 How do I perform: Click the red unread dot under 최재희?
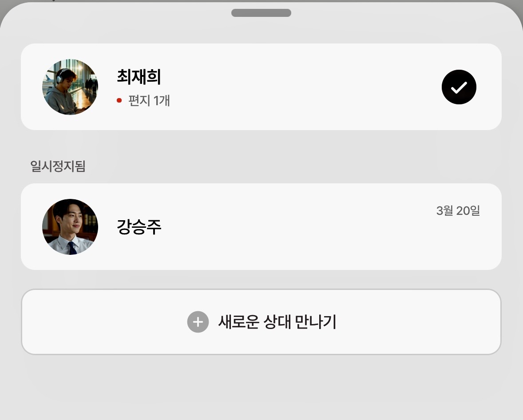tap(119, 101)
